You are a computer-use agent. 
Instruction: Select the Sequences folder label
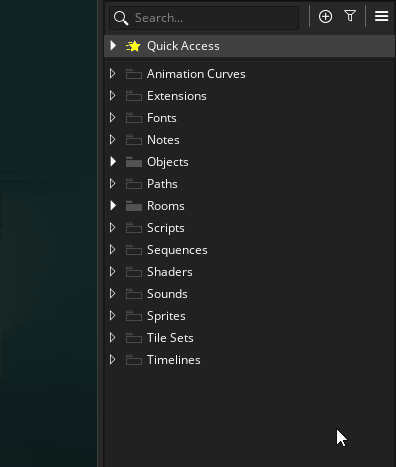click(177, 250)
